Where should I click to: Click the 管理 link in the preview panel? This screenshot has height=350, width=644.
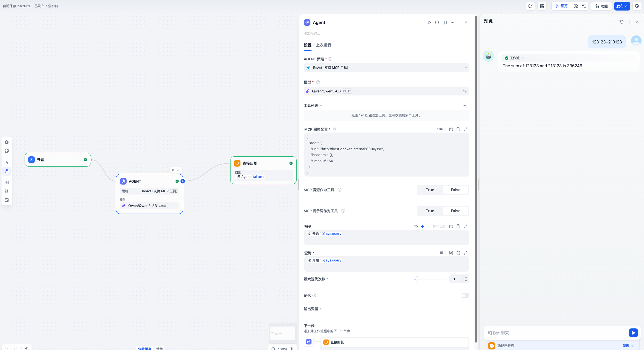tap(628, 346)
